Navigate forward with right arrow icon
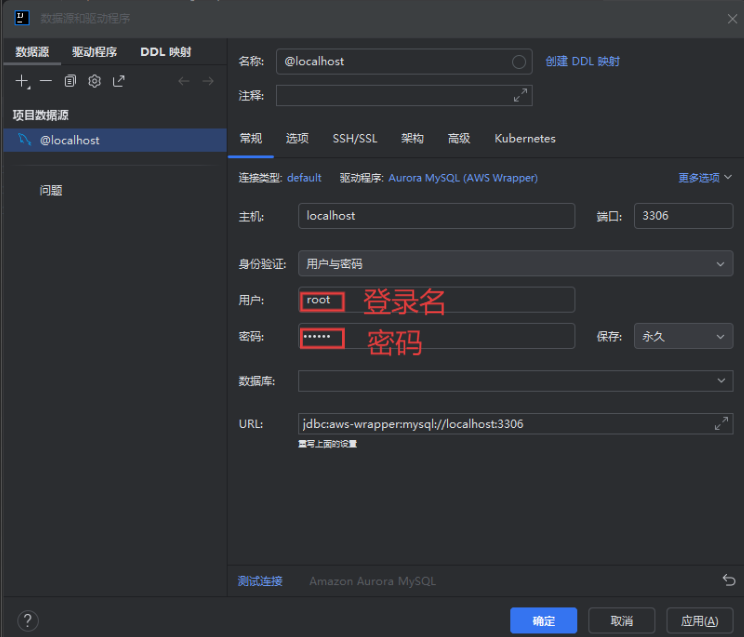 click(x=208, y=81)
